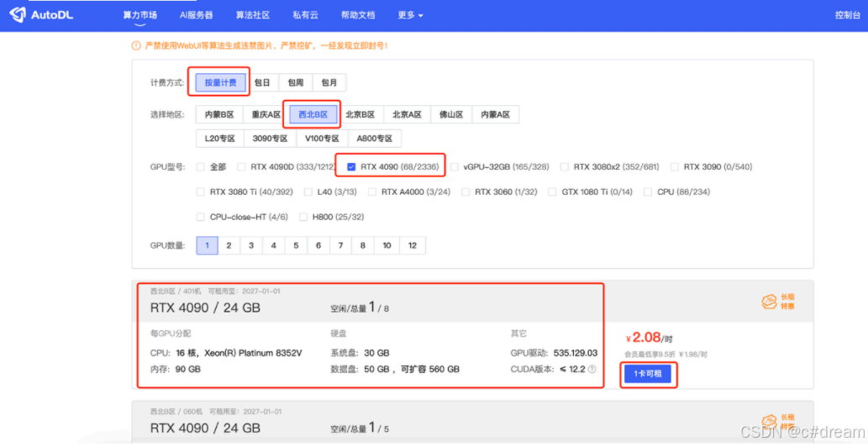868x447 pixels.
Task: Select the L20专区 zone
Action: click(220, 139)
